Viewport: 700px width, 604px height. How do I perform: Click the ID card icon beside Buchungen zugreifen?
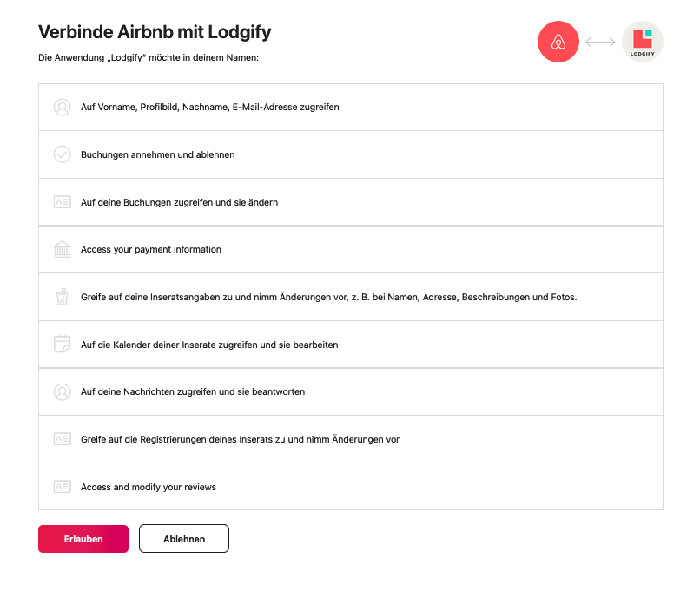pos(62,202)
